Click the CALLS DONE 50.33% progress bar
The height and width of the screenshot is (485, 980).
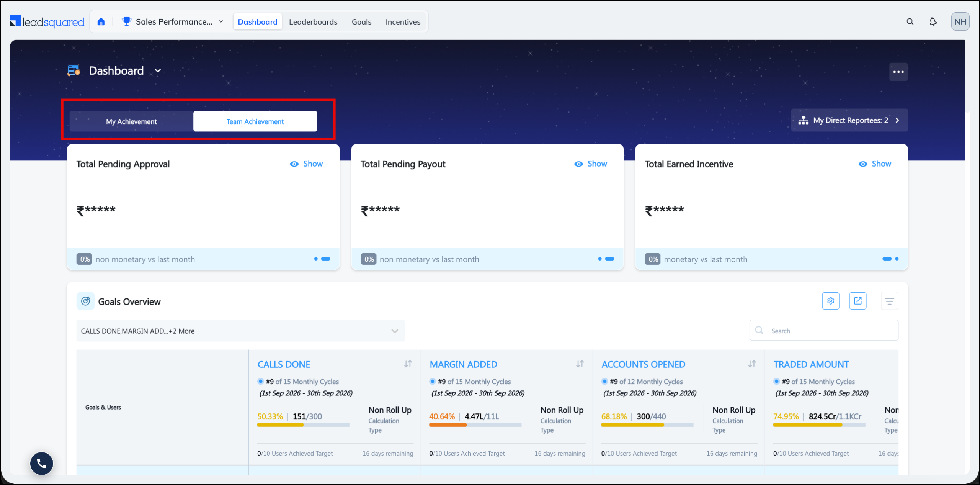[x=303, y=425]
